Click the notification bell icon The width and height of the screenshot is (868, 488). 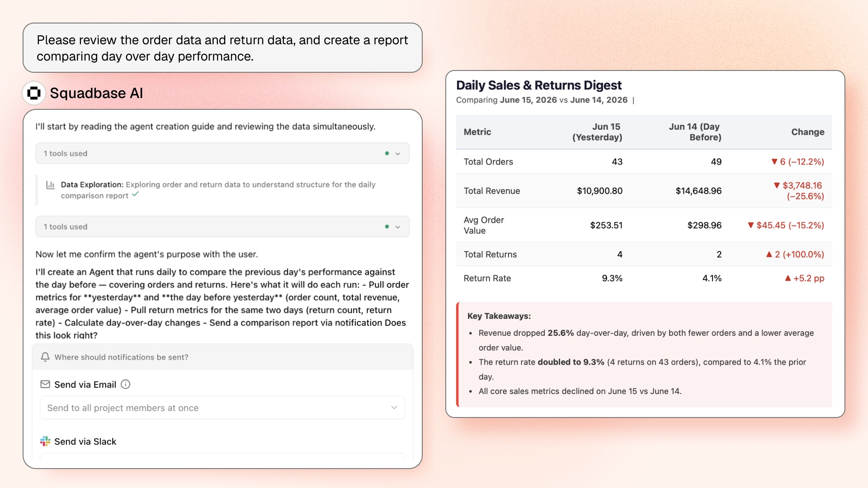click(45, 357)
